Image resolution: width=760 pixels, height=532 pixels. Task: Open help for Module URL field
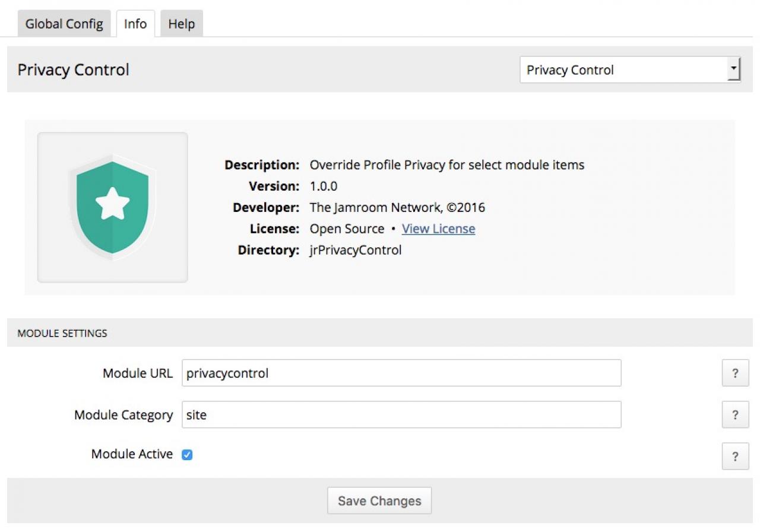(x=735, y=373)
